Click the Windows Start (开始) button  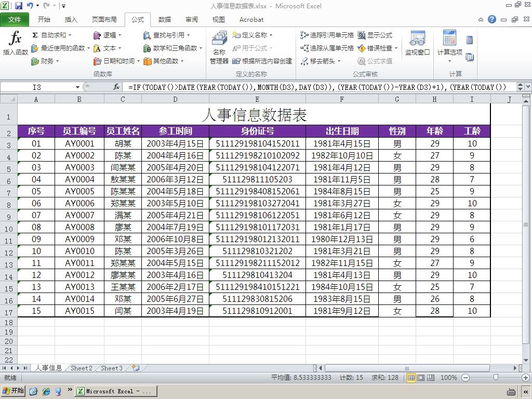tap(13, 391)
